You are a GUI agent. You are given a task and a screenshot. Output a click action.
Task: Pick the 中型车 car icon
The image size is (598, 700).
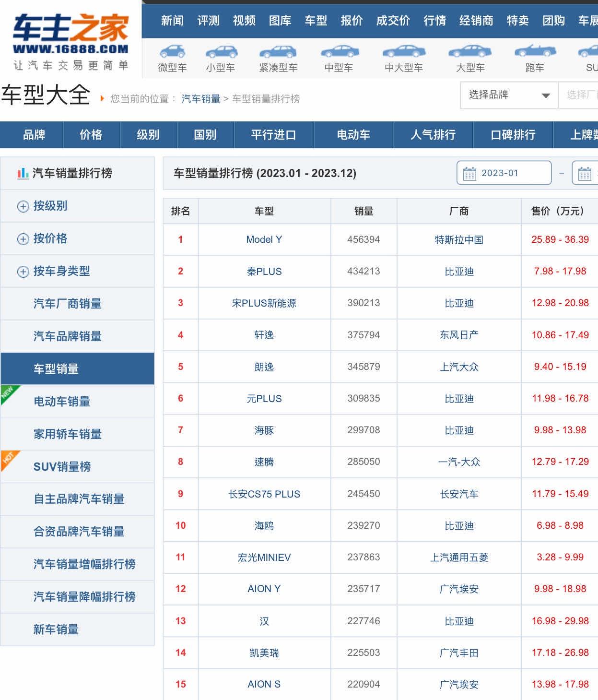point(339,51)
